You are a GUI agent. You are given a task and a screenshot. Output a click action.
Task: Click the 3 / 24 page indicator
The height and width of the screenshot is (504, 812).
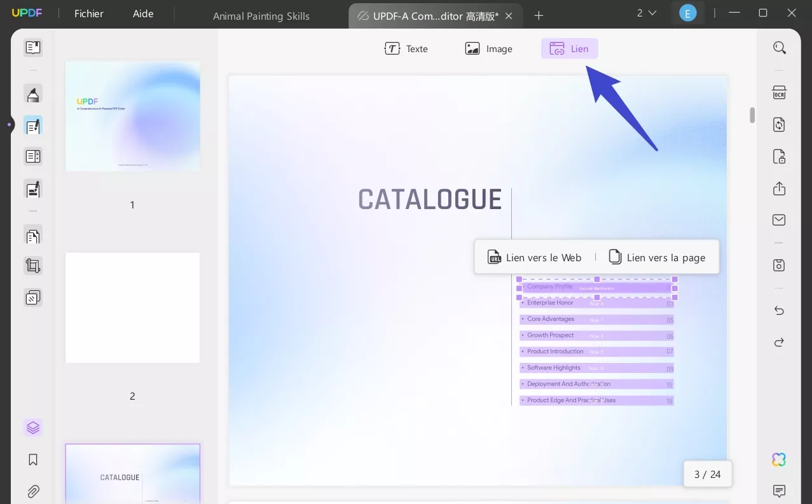(707, 474)
